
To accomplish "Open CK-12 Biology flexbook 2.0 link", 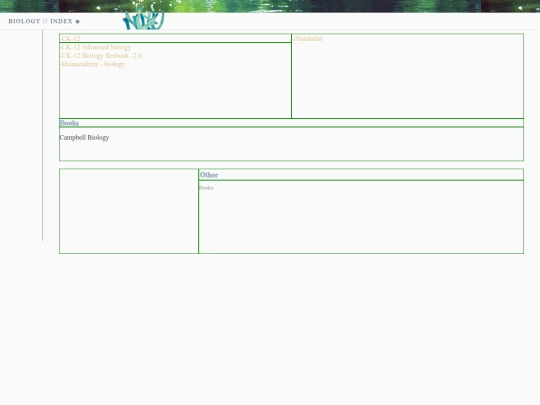I will [101, 55].
